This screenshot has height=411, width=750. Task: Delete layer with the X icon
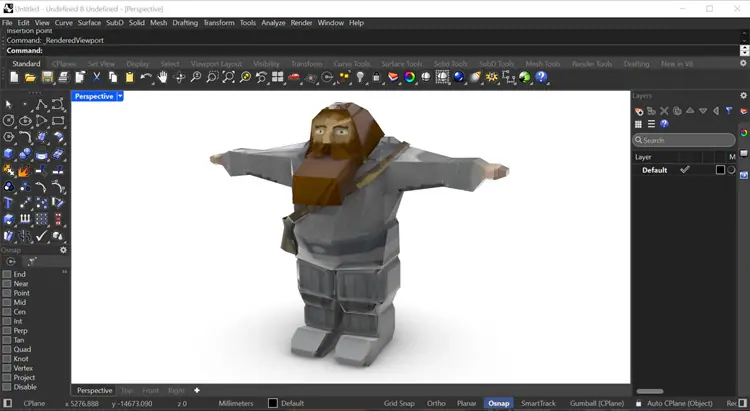(664, 111)
